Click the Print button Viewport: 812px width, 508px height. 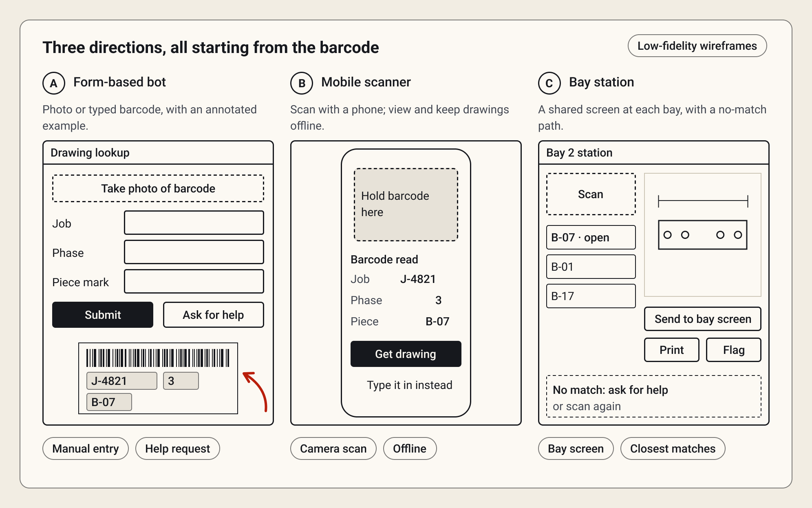pyautogui.click(x=672, y=350)
